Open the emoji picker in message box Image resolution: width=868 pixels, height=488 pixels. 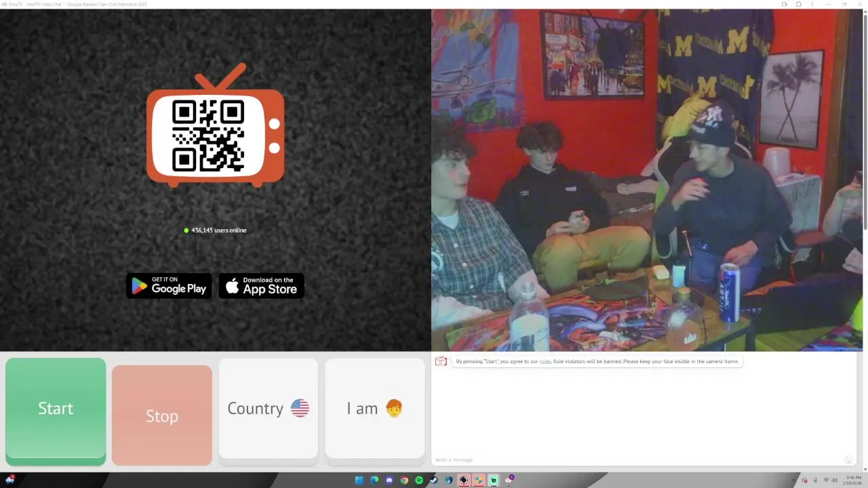click(x=848, y=460)
